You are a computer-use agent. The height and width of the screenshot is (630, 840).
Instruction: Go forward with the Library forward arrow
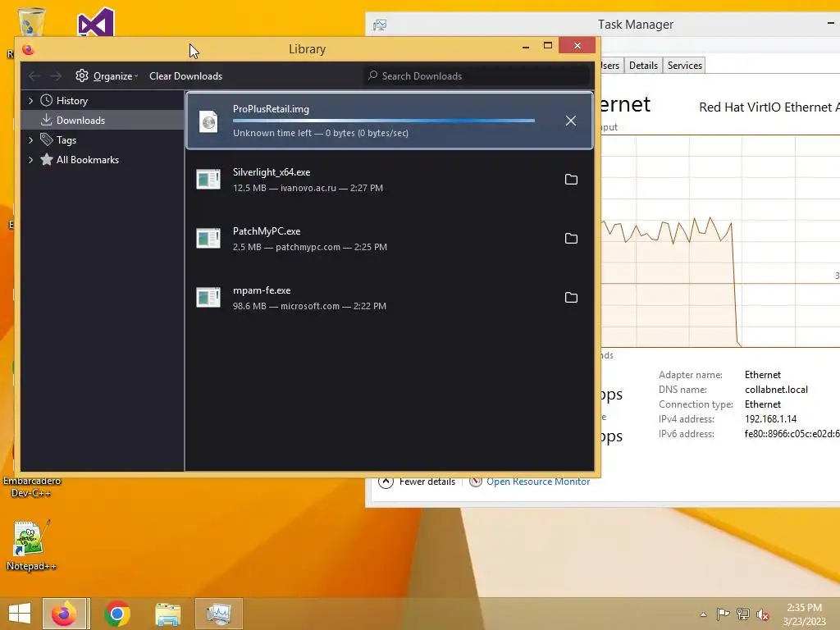[x=56, y=76]
